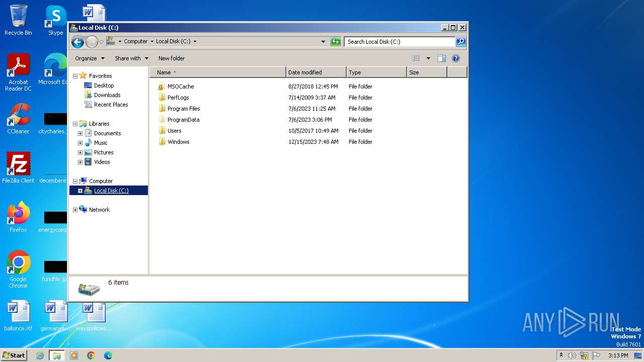Viewport: 644px width, 362px height.
Task: Refresh the Local Disk (C:) view
Action: pos(336,42)
